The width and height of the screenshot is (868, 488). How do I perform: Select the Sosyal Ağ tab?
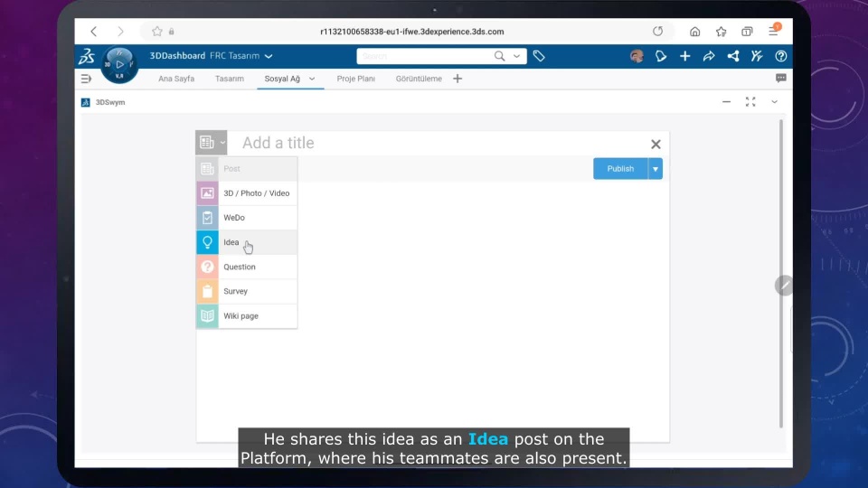click(282, 79)
